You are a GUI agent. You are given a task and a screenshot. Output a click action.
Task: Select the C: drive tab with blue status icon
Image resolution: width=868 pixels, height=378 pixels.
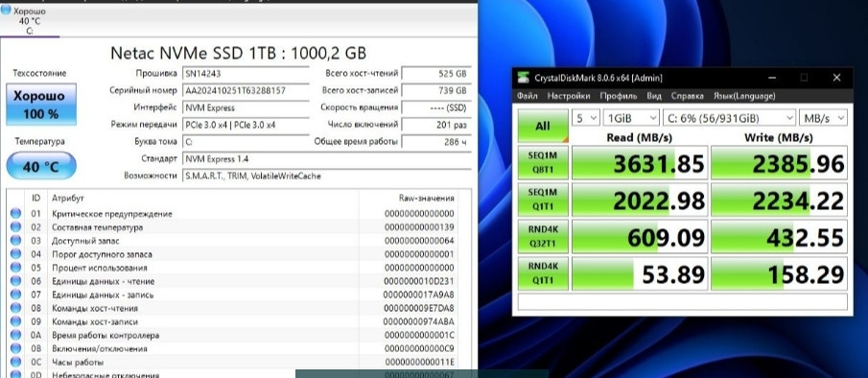pyautogui.click(x=30, y=20)
